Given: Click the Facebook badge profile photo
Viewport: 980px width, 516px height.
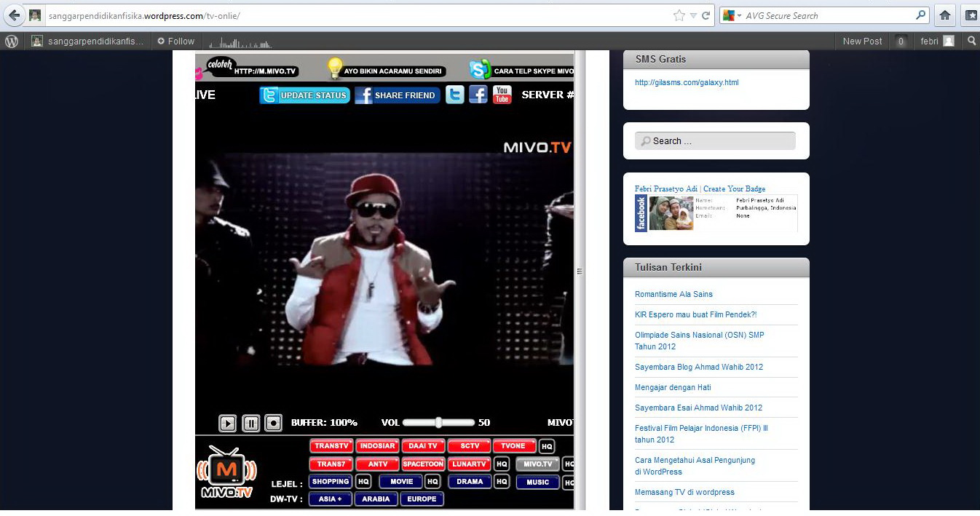Looking at the screenshot, I should [671, 213].
